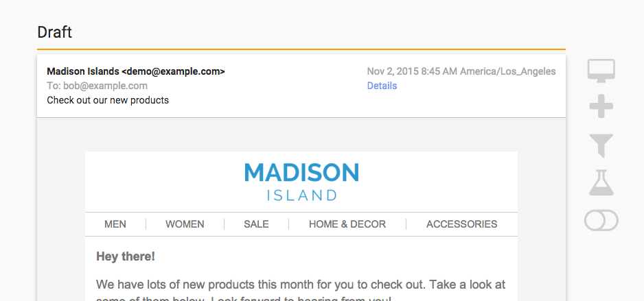
Task: Click the new products paragraph text
Action: tap(301, 284)
